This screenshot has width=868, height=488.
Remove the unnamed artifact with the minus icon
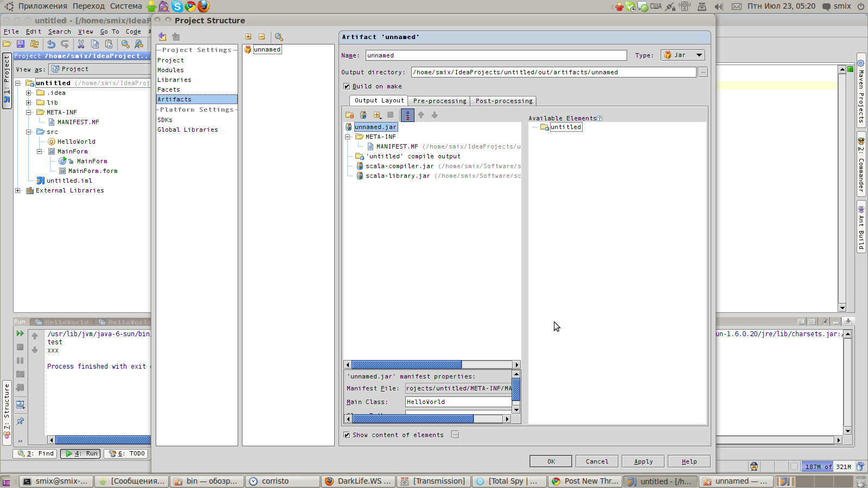[x=263, y=36]
